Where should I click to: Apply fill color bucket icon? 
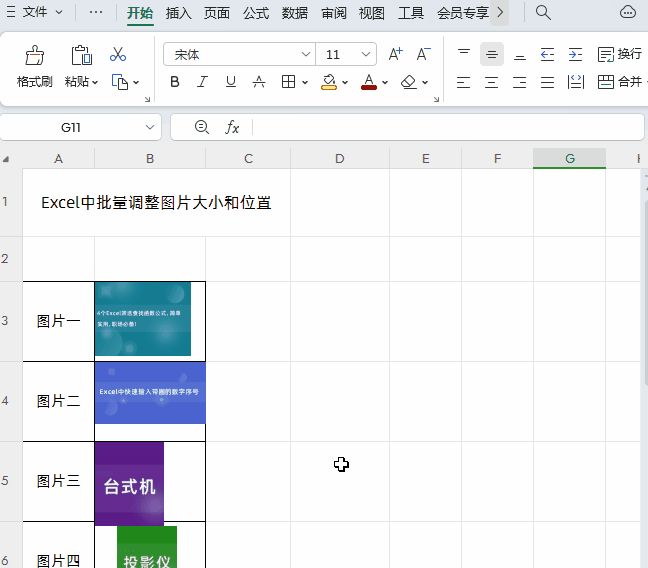pos(329,82)
